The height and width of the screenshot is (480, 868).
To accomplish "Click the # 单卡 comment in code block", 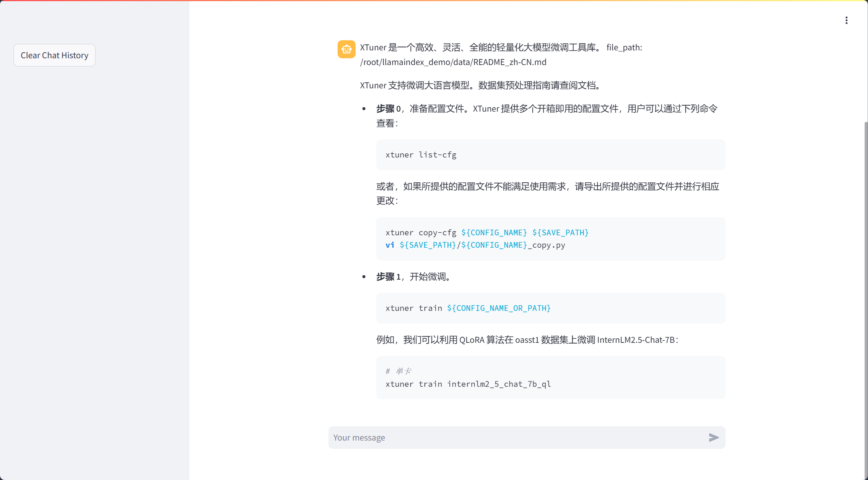I will pos(398,371).
